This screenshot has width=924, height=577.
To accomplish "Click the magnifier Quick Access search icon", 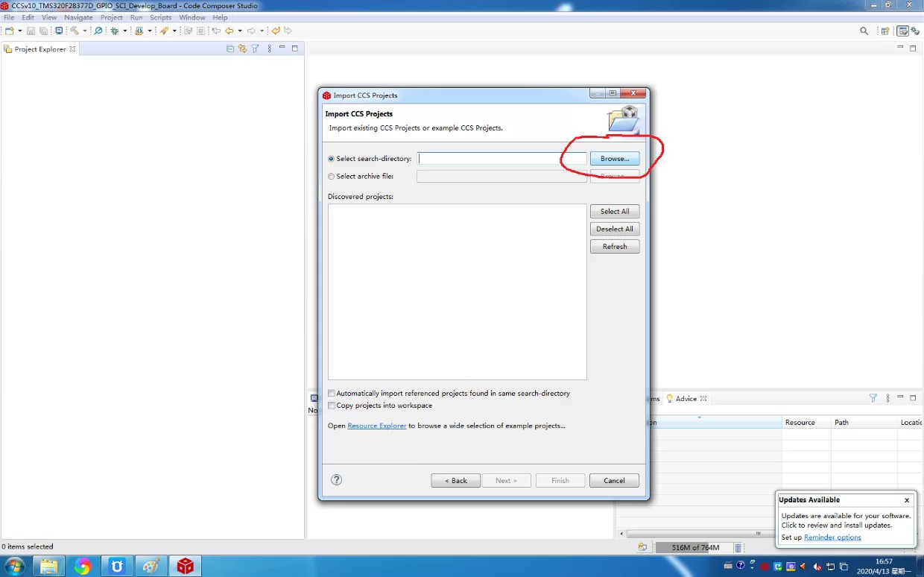I will [864, 31].
